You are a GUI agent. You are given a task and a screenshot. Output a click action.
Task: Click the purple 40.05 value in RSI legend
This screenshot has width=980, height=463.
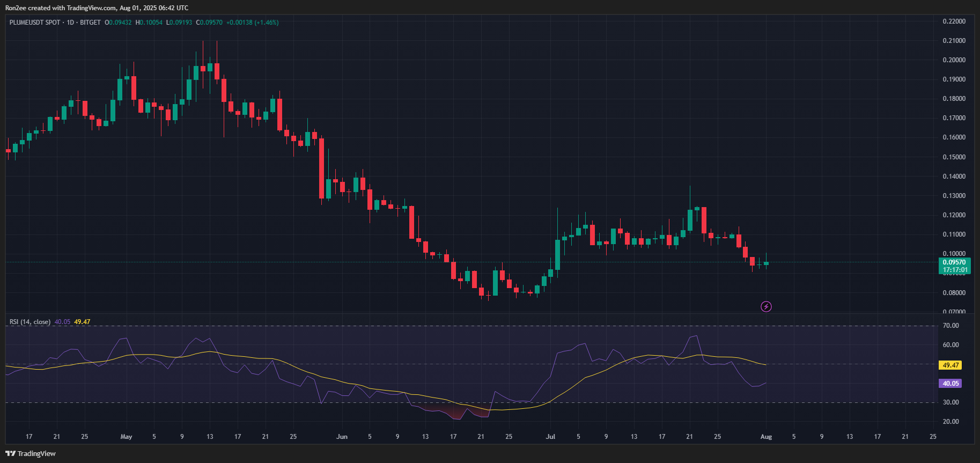(62, 322)
